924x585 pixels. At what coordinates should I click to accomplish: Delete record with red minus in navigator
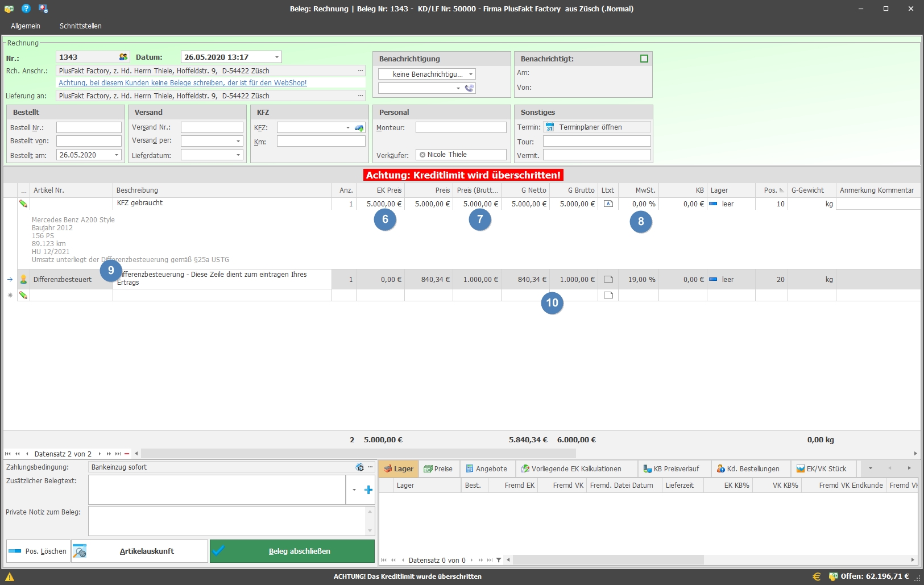(x=127, y=454)
